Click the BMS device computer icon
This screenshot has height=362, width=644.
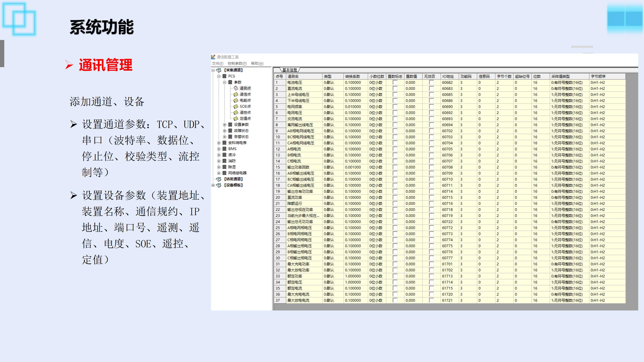(224, 149)
